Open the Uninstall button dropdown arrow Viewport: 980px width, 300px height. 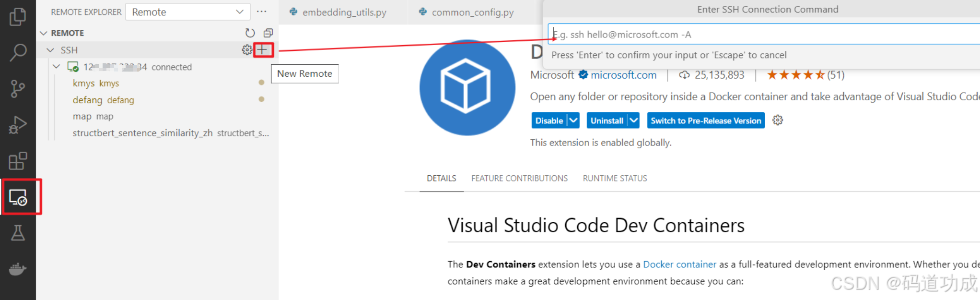pos(633,120)
